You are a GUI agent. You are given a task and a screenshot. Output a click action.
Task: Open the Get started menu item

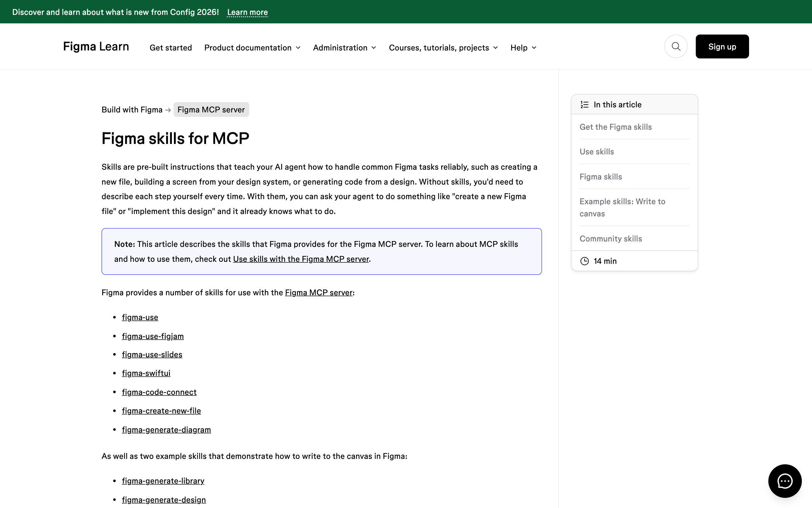pos(171,48)
